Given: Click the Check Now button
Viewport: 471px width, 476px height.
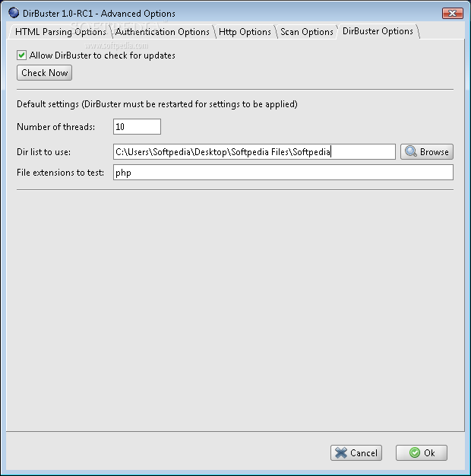Looking at the screenshot, I should coord(44,73).
